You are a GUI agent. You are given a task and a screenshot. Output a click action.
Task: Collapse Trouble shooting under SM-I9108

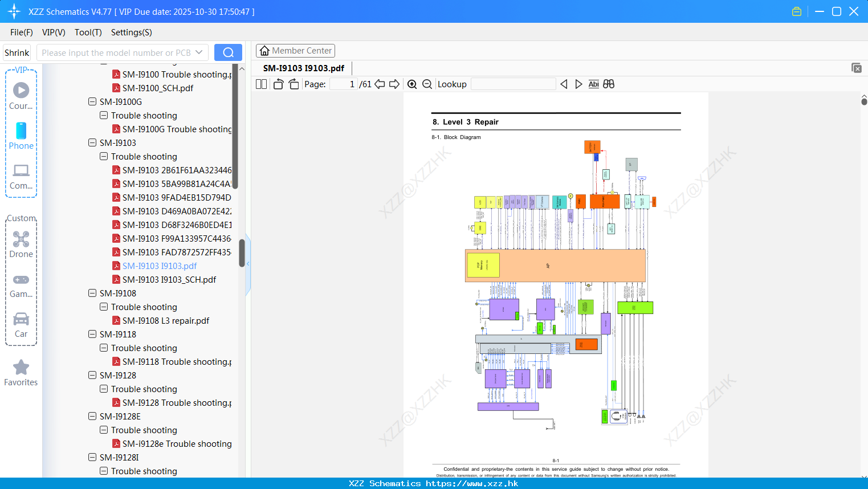(104, 307)
